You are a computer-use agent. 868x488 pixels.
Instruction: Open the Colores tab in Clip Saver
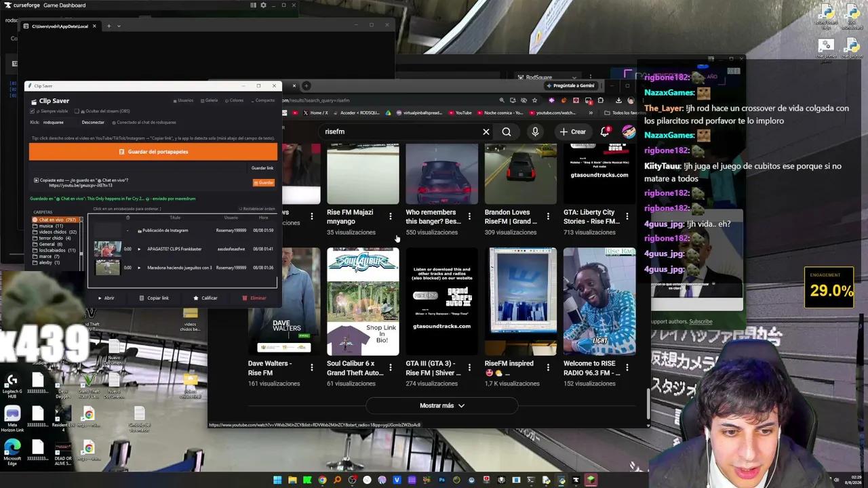click(x=234, y=100)
